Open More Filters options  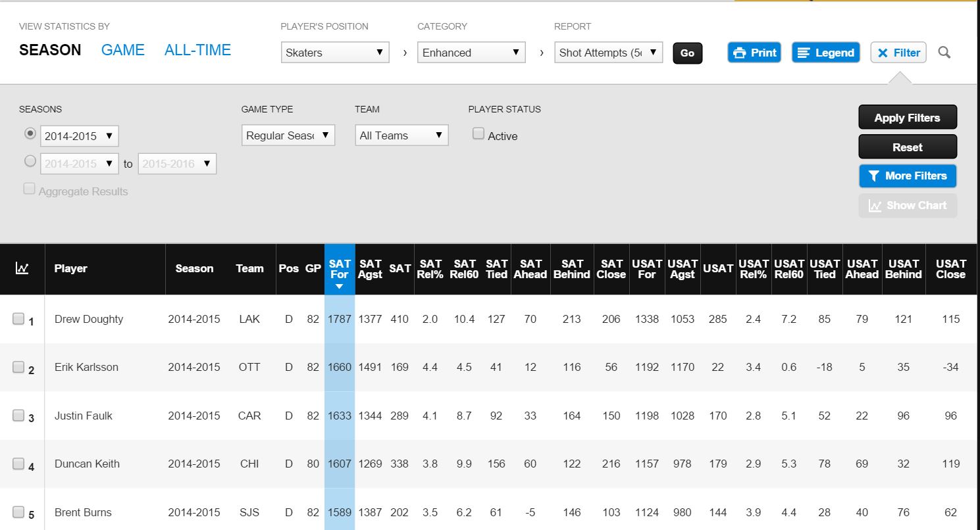pyautogui.click(x=908, y=176)
